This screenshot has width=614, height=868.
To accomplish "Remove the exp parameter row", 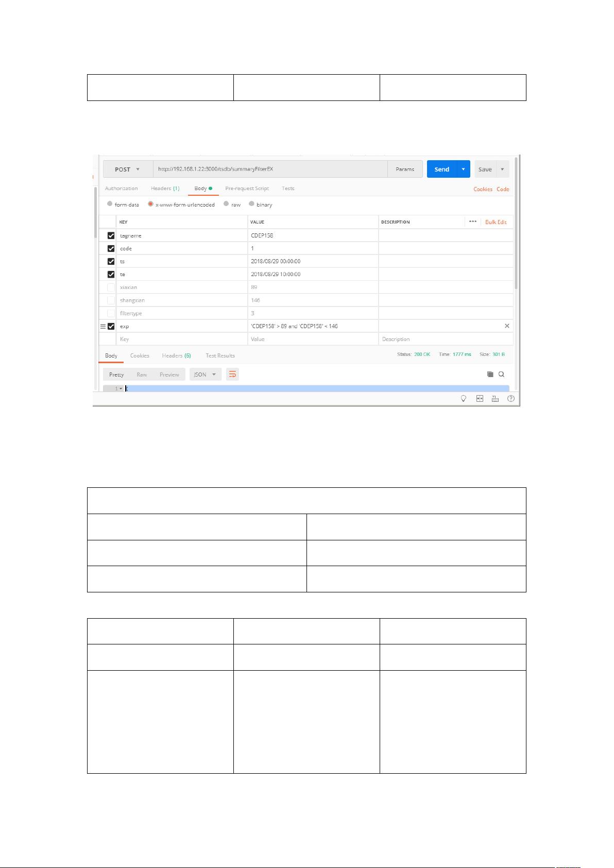I will click(x=507, y=326).
